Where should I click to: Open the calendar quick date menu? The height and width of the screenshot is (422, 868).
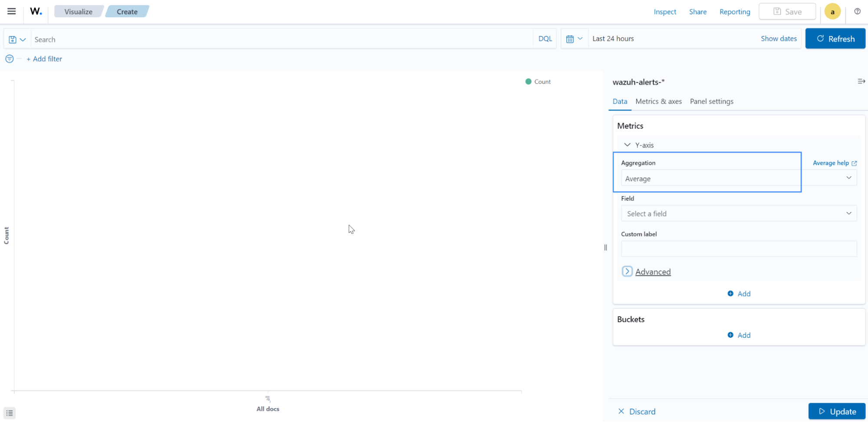click(574, 39)
